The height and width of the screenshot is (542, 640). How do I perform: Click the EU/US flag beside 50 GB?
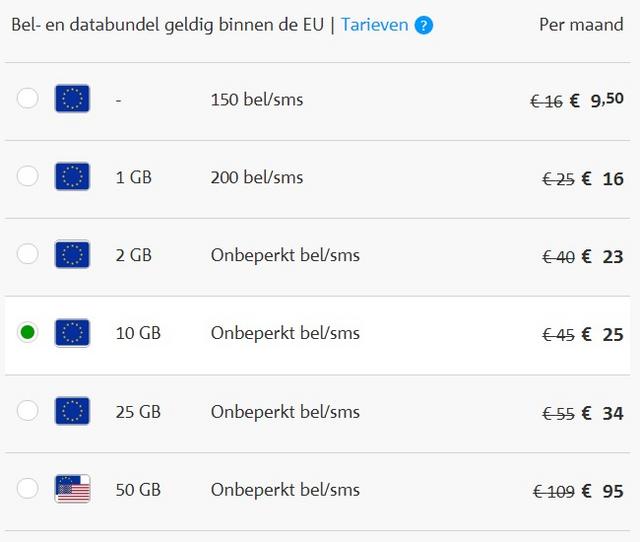[72, 489]
